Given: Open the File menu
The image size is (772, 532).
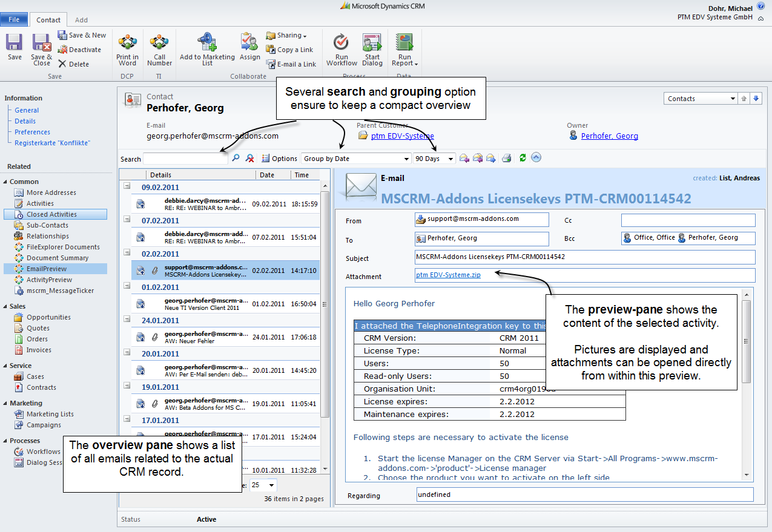Looking at the screenshot, I should click(14, 19).
